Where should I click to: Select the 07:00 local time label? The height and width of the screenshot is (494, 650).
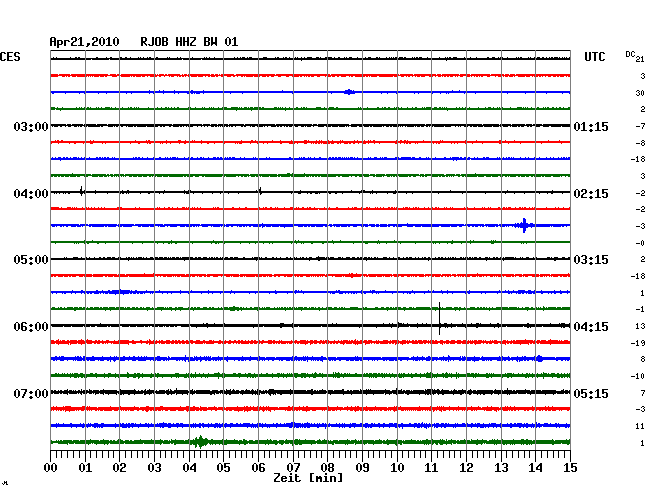(31, 393)
